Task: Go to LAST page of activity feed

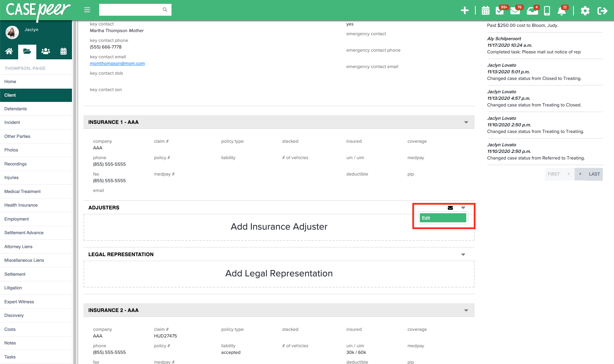Action: pyautogui.click(x=594, y=174)
